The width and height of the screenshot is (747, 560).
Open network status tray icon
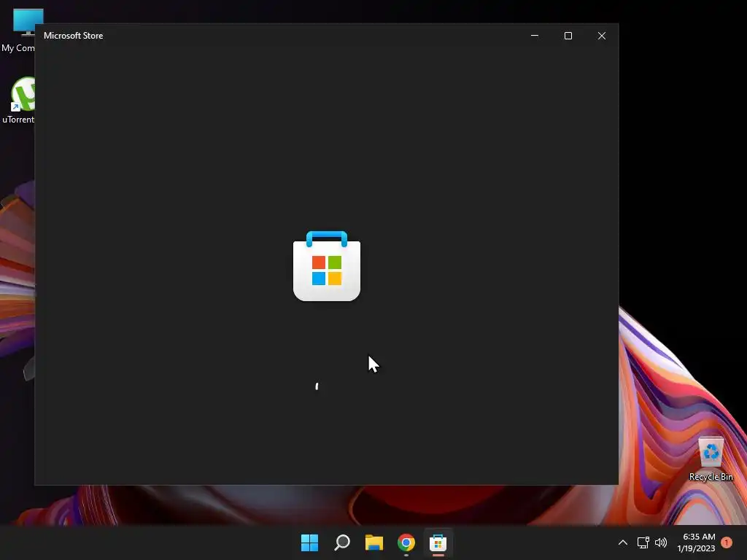tap(643, 542)
